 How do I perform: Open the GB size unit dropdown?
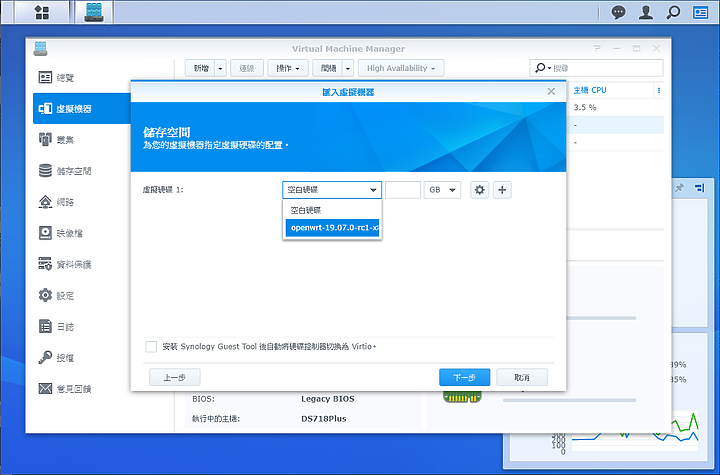pos(442,190)
